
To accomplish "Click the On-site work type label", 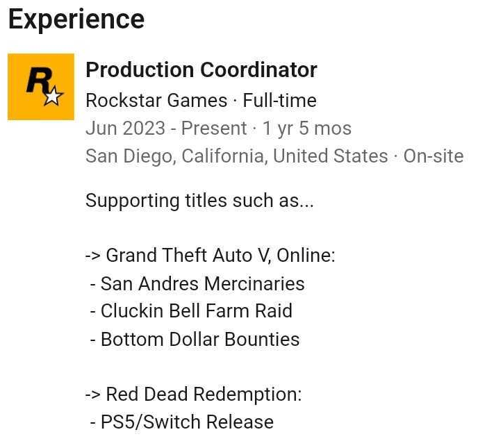I will pyautogui.click(x=433, y=156).
